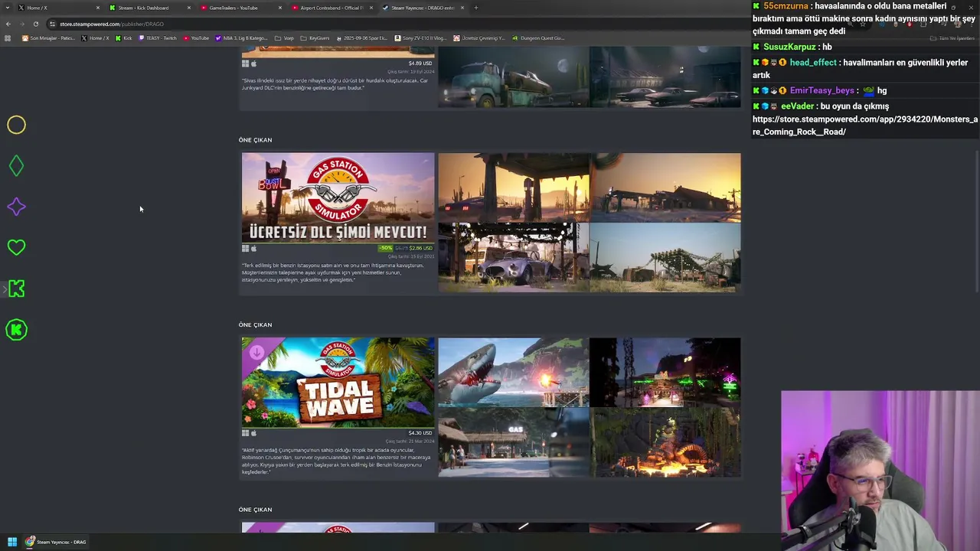Viewport: 980px width, 551px height.
Task: Open the NBA 3. Lig bookmark
Action: click(241, 37)
